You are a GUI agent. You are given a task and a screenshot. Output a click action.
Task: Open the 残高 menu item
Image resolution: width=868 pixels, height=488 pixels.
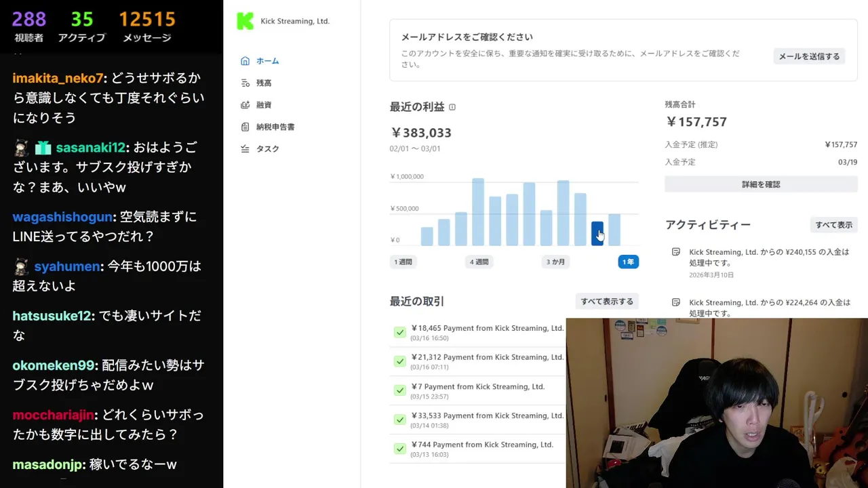264,83
